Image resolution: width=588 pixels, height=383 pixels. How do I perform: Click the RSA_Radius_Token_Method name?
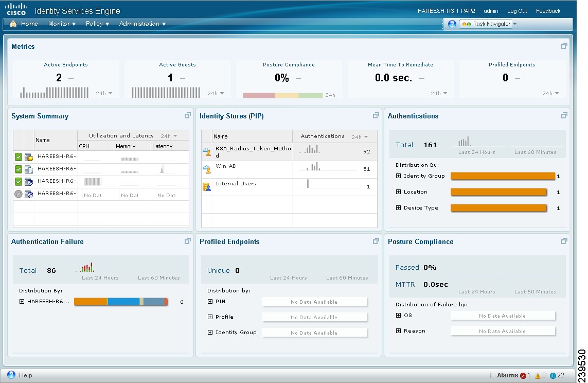(x=253, y=151)
